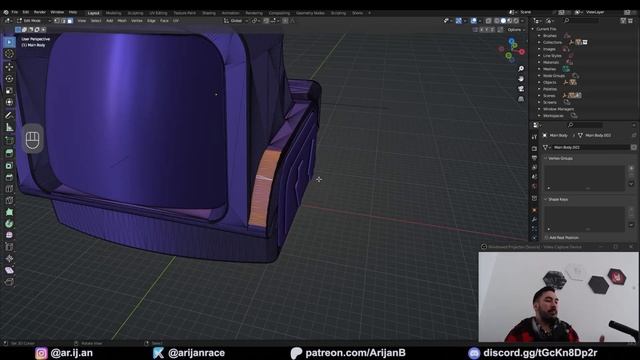Open the File menu
Viewport: 640px width, 360px height.
point(15,12)
